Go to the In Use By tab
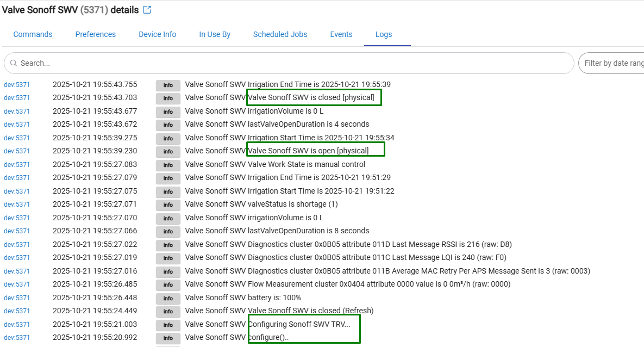 tap(215, 34)
